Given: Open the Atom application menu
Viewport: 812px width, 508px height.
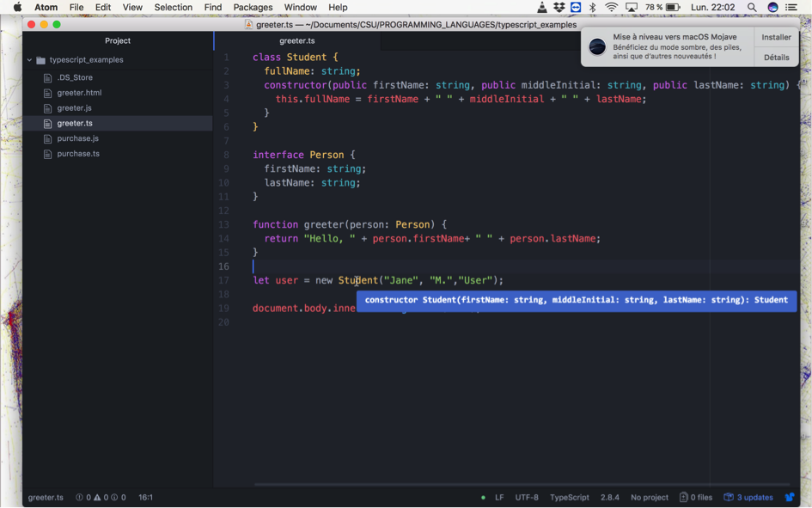Looking at the screenshot, I should tap(46, 7).
